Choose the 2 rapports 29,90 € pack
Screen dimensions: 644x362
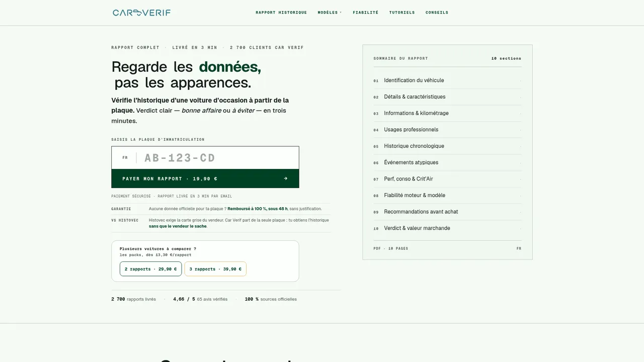click(150, 269)
